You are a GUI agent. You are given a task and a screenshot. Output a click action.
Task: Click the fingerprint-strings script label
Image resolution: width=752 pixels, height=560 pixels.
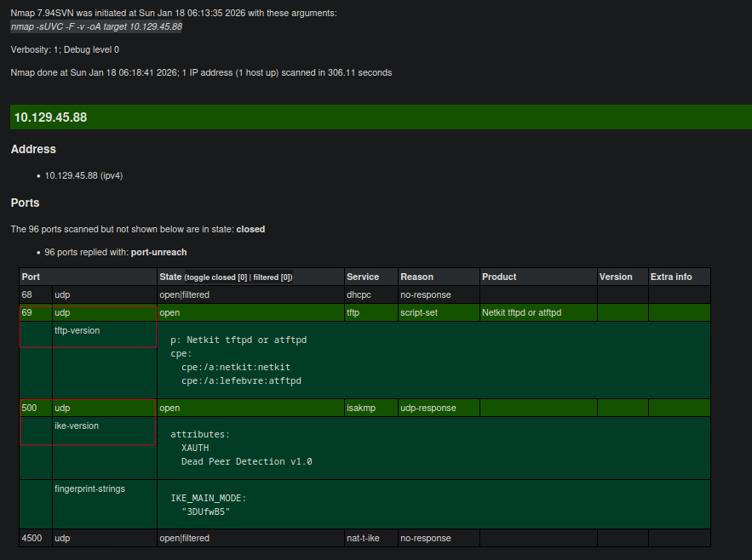(89, 489)
